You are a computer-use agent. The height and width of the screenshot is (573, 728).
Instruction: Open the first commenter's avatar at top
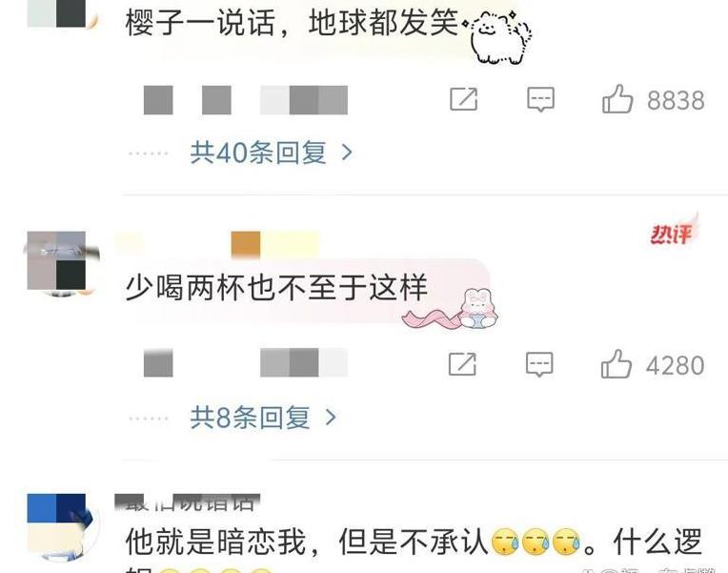63,14
